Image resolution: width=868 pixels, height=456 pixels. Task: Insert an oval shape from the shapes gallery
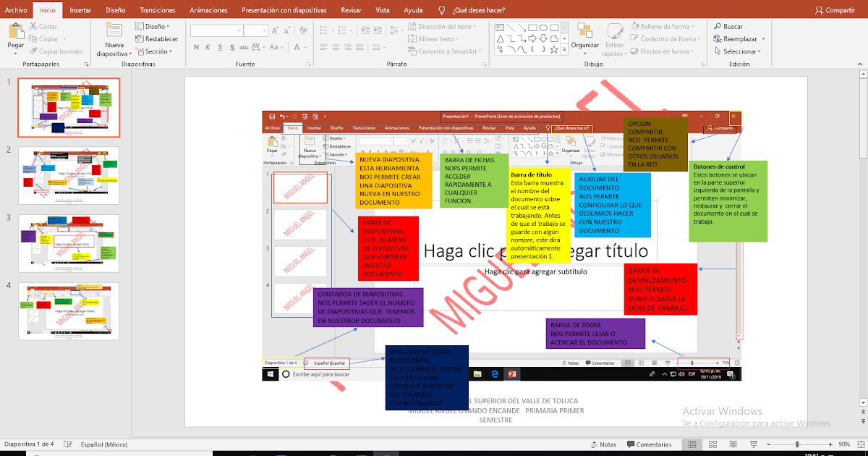(x=543, y=28)
